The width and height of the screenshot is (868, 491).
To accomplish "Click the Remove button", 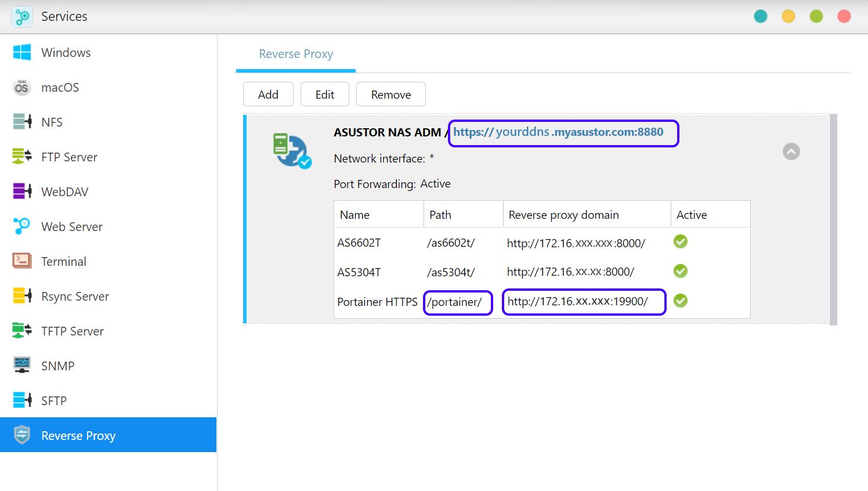I will click(x=391, y=94).
